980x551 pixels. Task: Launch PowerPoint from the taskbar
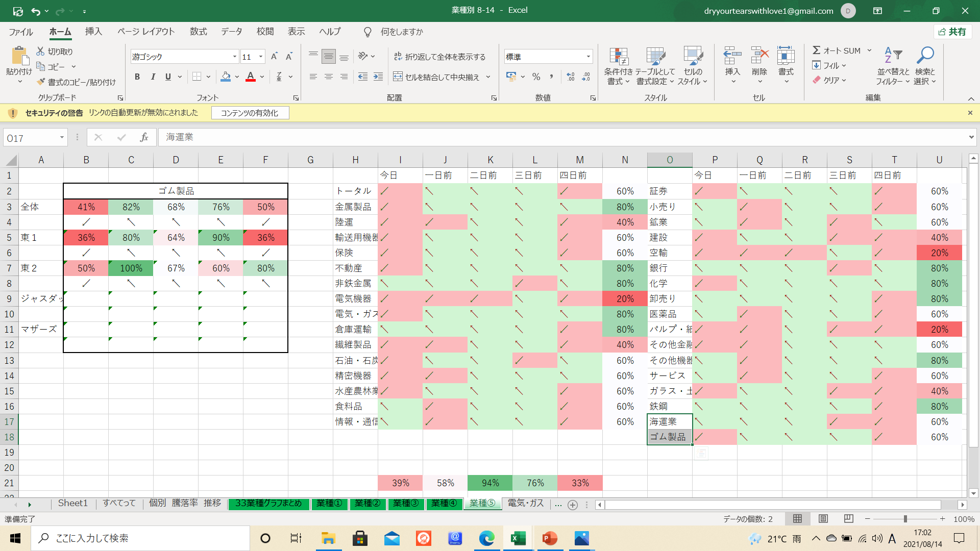(x=550, y=538)
